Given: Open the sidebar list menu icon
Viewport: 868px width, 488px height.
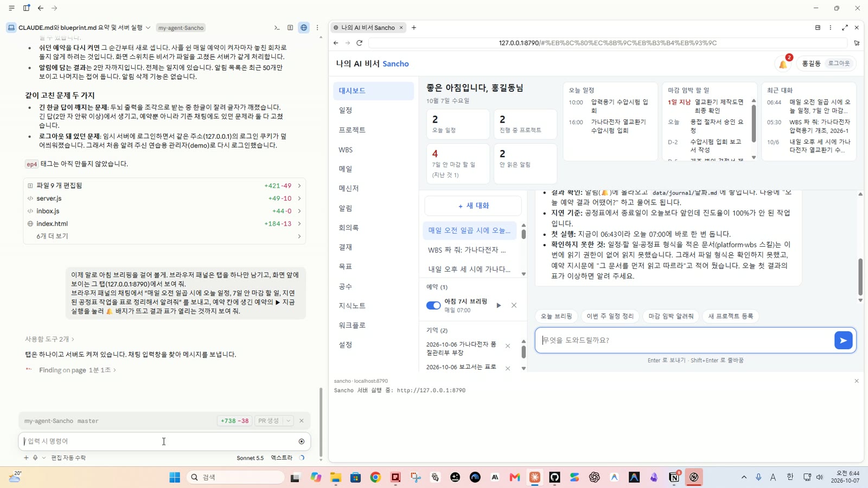Looking at the screenshot, I should (11, 8).
